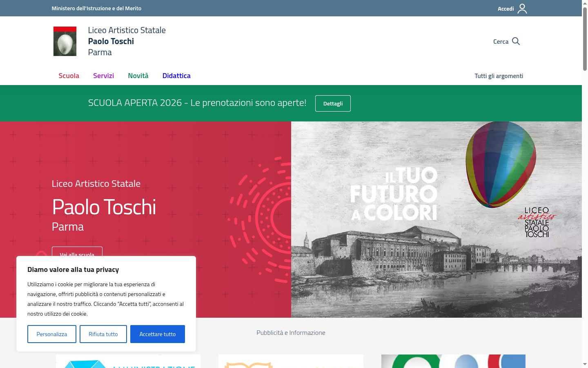The image size is (588, 368).
Task: Reject cookies with Rifiuta tutto
Action: coord(103,334)
